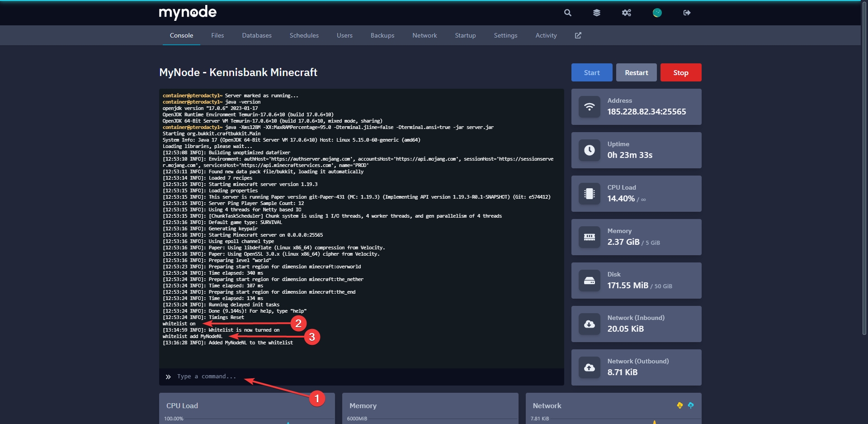
Task: Open the external link icon in nav
Action: coord(578,35)
